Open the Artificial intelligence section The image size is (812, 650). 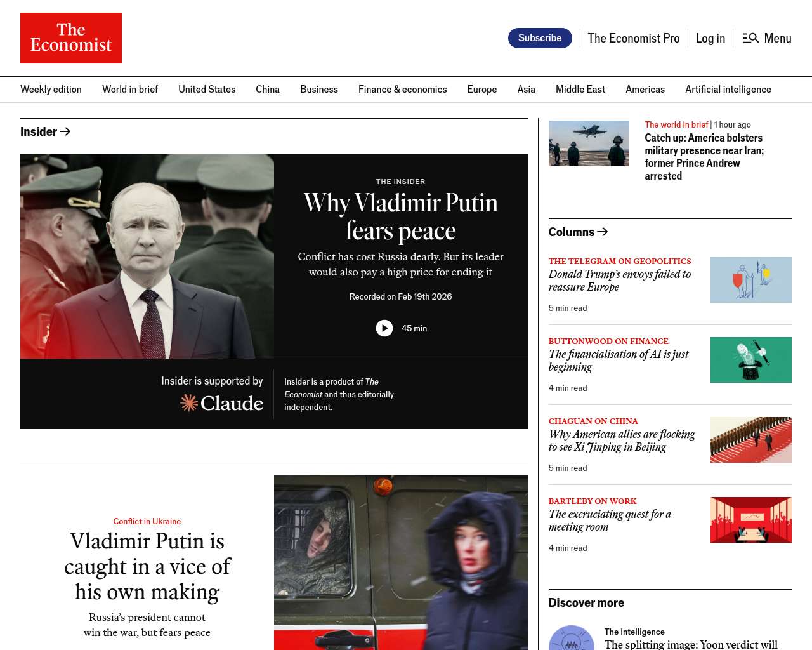coord(728,90)
